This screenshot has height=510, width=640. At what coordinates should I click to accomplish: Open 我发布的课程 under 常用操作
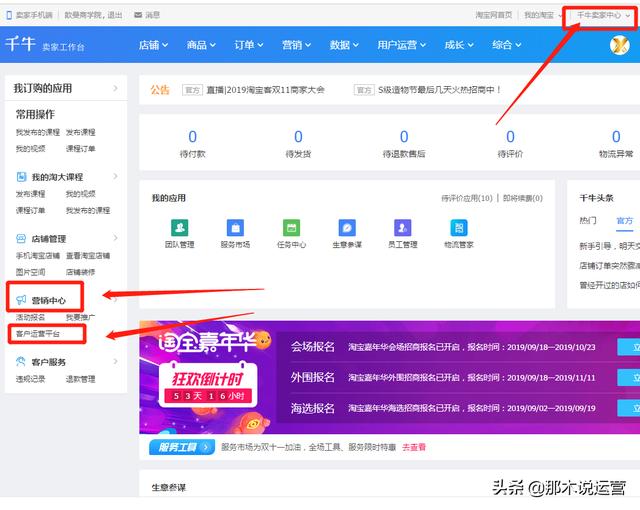[38, 132]
